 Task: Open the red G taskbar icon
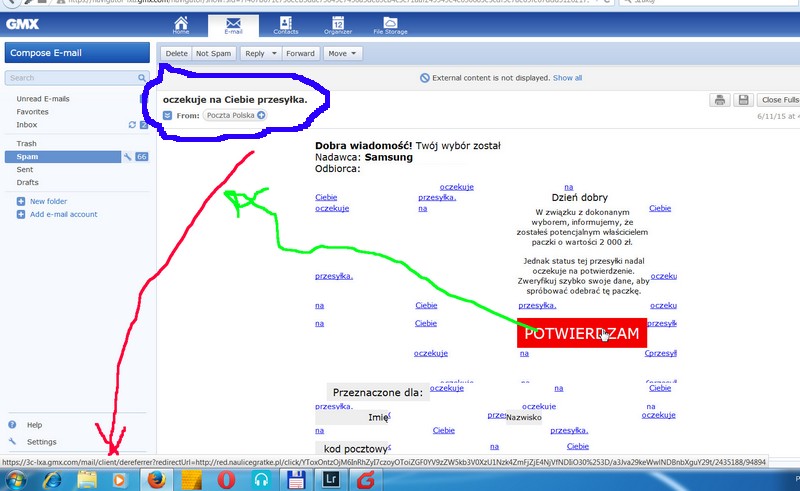tap(366, 480)
